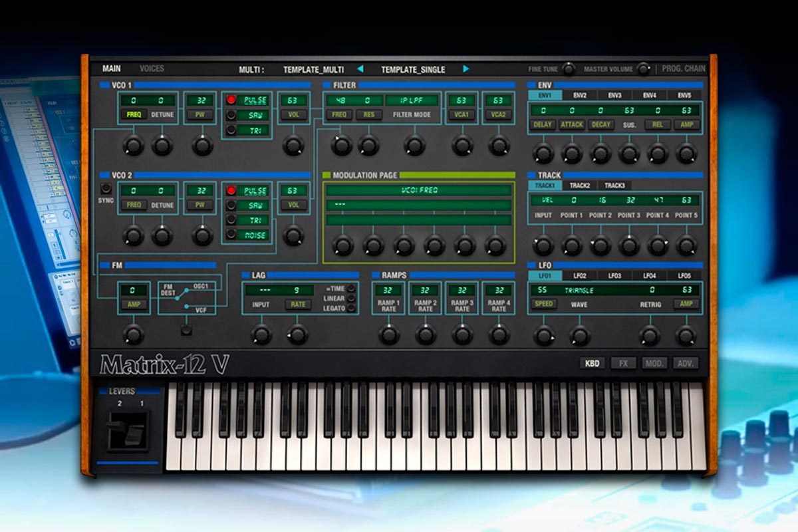Click the square button below FM DEST
Viewport: 798px width, 532px height.
click(186, 329)
